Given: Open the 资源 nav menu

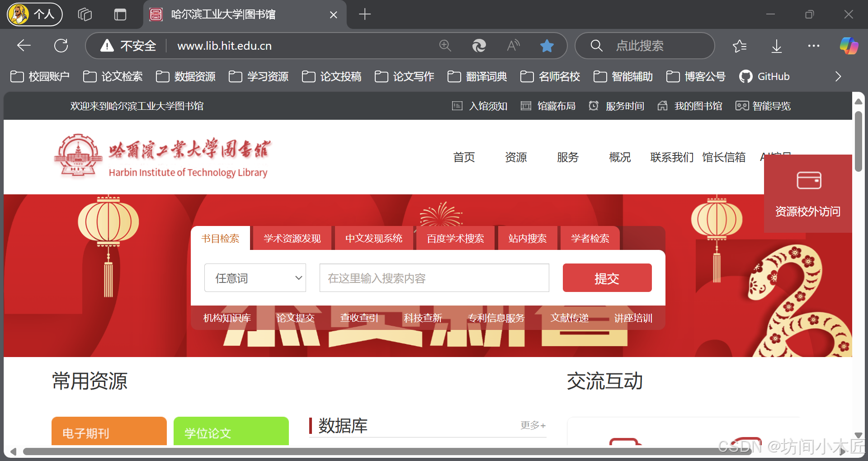Looking at the screenshot, I should (516, 157).
